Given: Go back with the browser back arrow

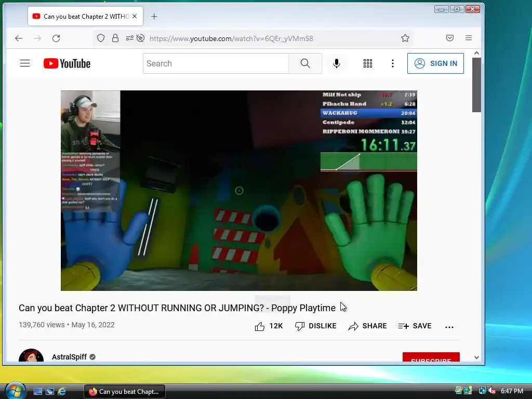Looking at the screenshot, I should coord(19,38).
